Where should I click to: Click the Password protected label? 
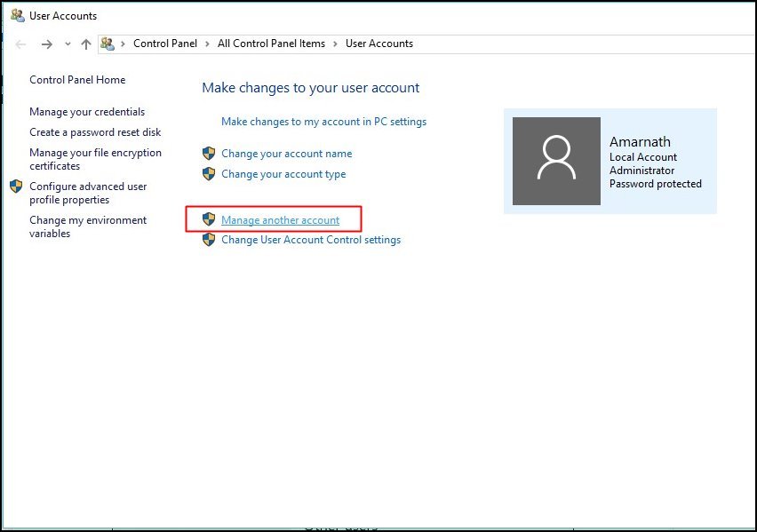[x=655, y=184]
